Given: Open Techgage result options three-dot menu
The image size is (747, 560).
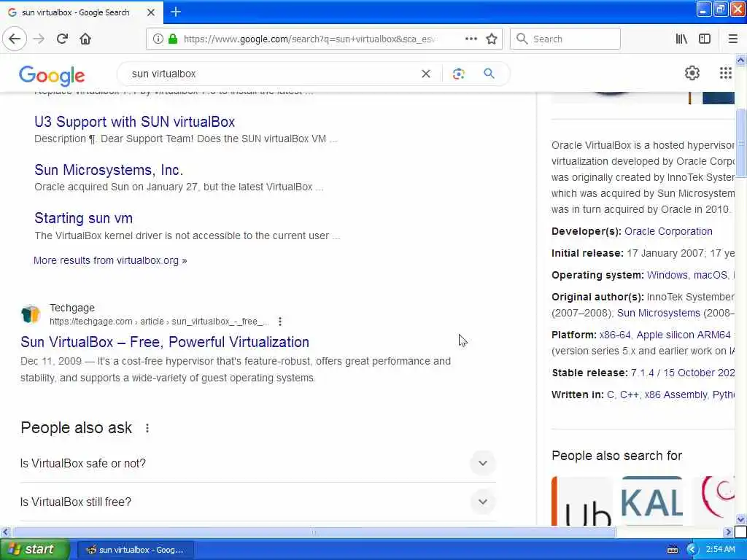Looking at the screenshot, I should tap(280, 322).
